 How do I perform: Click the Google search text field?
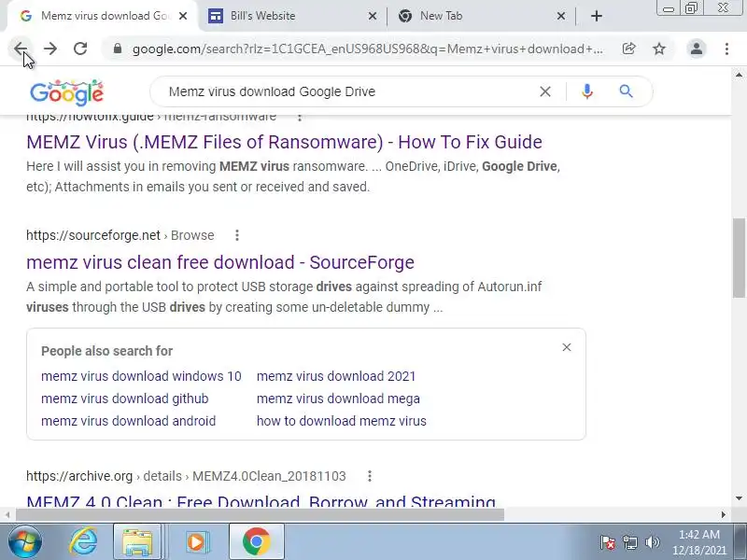347,91
